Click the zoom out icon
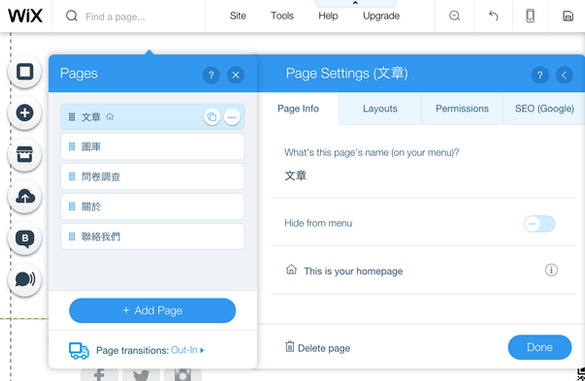The height and width of the screenshot is (381, 585). tap(454, 16)
